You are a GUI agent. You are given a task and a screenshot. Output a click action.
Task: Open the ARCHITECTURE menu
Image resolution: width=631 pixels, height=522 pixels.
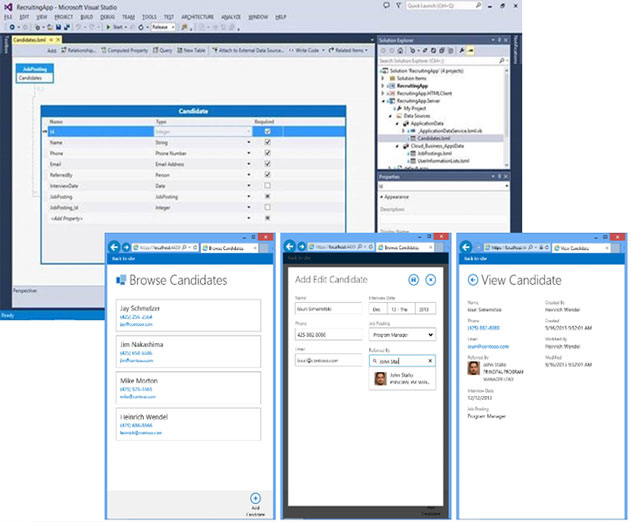197,17
